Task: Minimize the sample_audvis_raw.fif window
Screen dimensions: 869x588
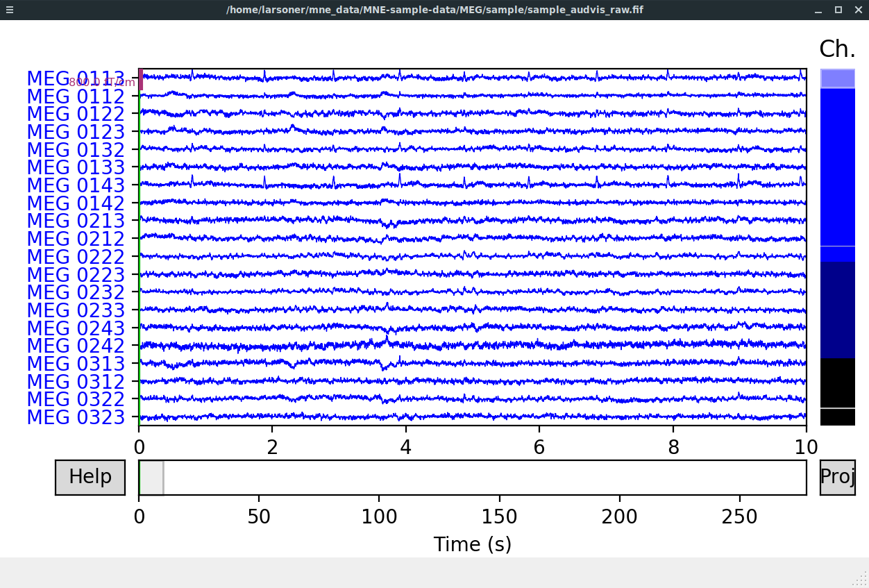Action: 819,10
